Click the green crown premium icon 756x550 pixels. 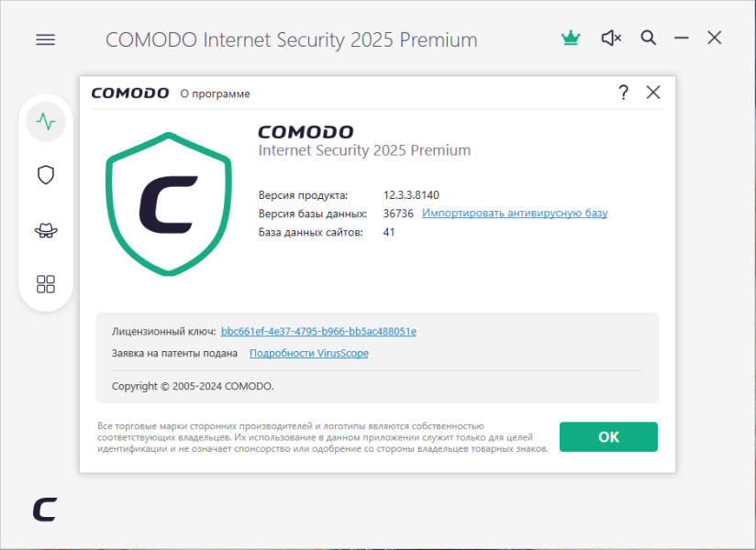(x=571, y=38)
